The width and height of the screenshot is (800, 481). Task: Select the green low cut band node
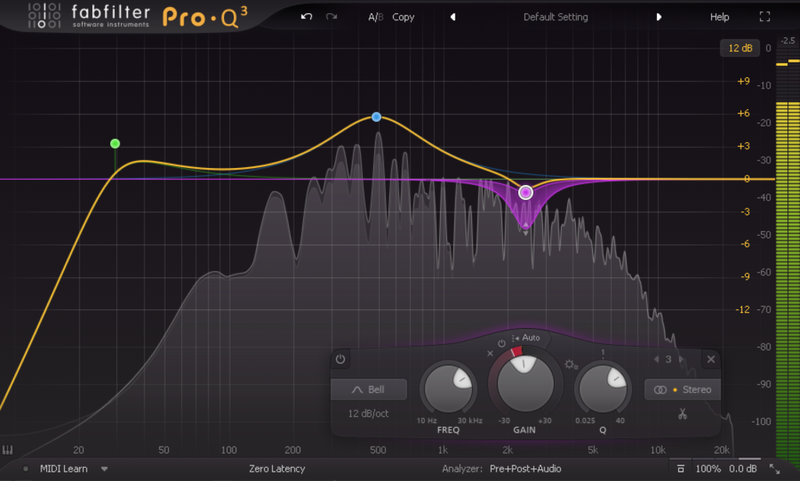(x=115, y=144)
